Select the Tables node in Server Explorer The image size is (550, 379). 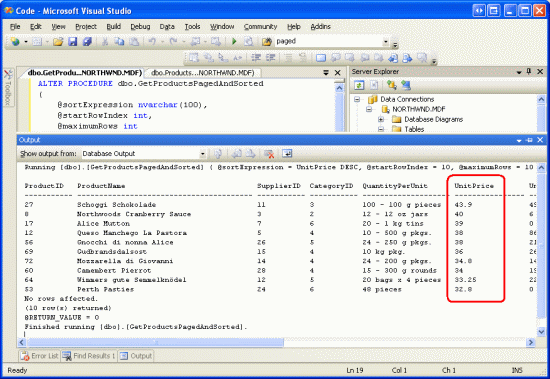(x=414, y=129)
